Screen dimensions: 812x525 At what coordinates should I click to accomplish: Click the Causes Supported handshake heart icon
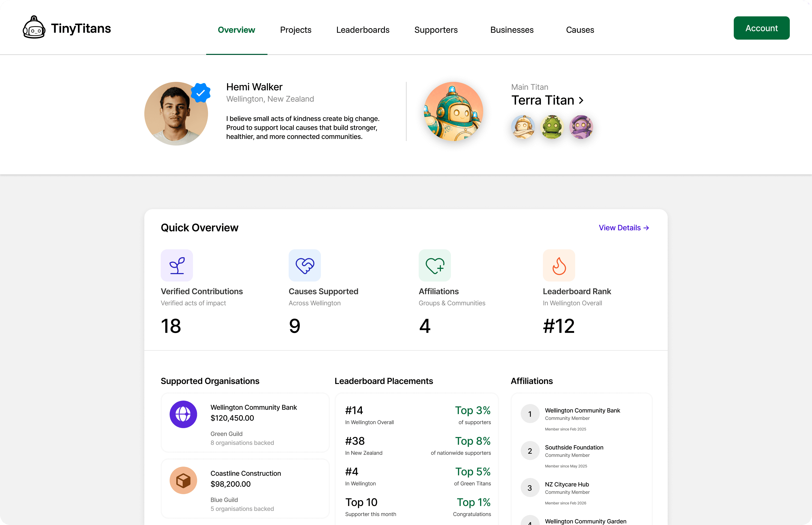305,265
